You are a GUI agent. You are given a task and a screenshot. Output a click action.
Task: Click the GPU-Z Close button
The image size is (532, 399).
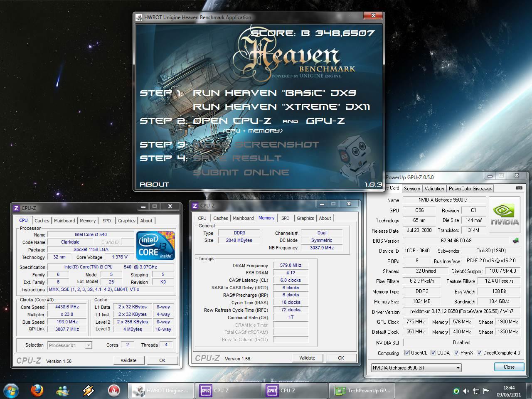pos(509,367)
